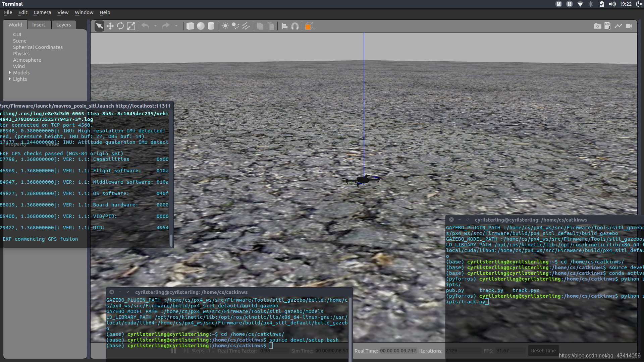Open the redo history dropdown arrow
Image resolution: width=644 pixels, height=362 pixels.
click(176, 26)
